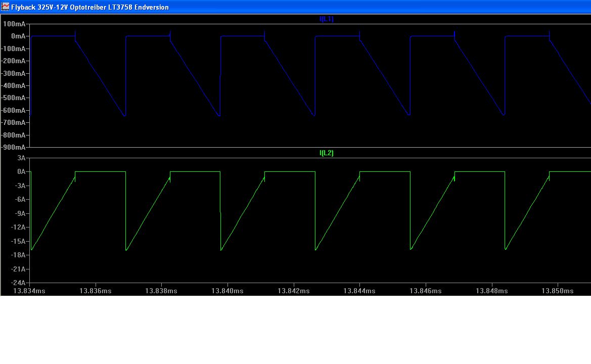The image size is (591, 364).
Task: Click the 13.834ms time axis label
Action: [x=29, y=291]
